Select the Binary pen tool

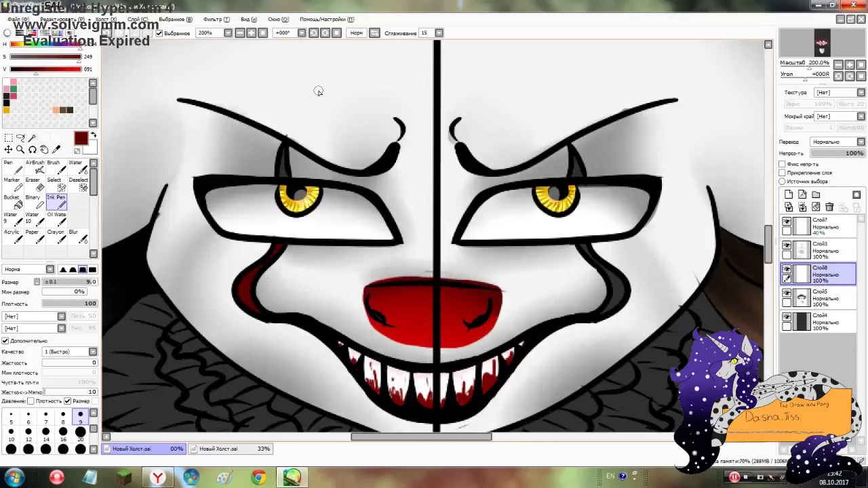pos(35,201)
